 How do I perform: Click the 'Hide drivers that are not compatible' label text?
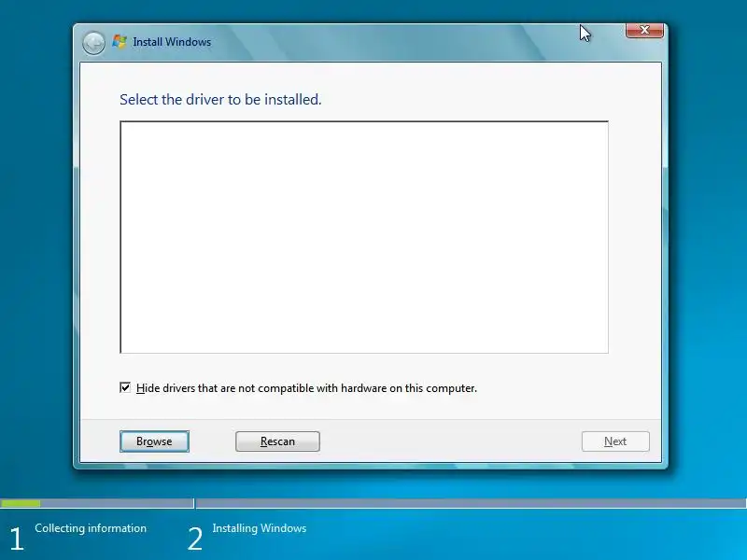(306, 388)
